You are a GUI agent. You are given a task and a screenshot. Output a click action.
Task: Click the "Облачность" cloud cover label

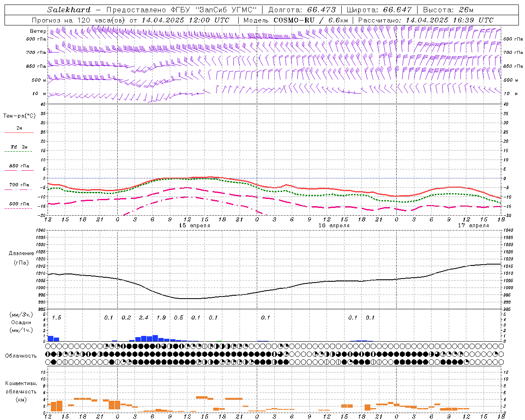tap(21, 356)
